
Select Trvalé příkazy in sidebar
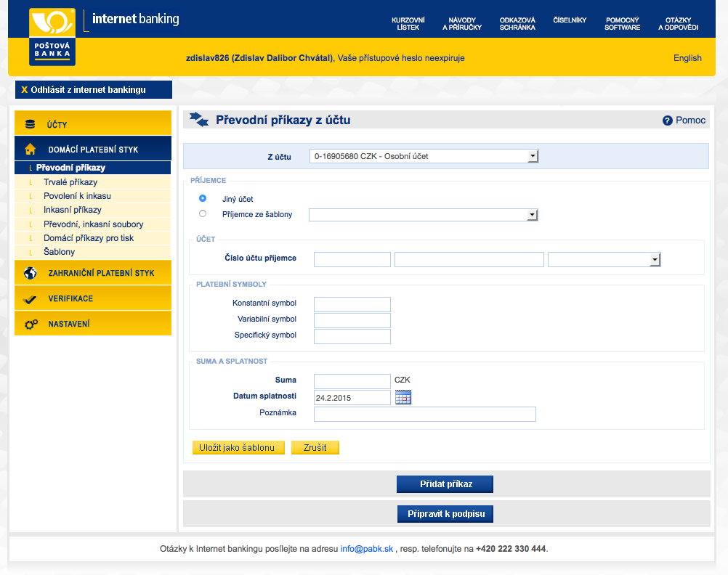93,182
